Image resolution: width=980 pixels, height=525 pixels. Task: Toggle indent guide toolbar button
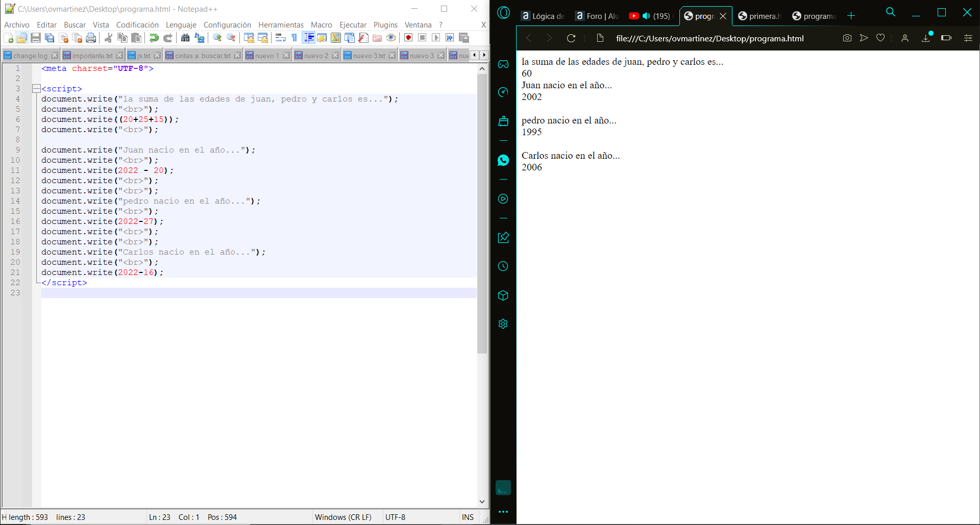coord(308,38)
